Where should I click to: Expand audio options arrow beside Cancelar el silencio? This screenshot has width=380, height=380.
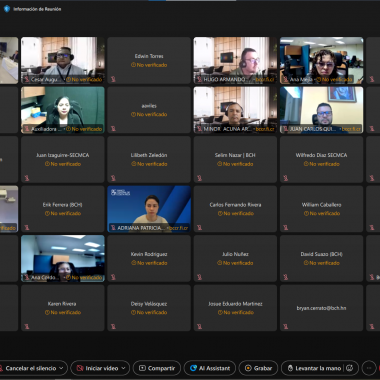point(61,368)
